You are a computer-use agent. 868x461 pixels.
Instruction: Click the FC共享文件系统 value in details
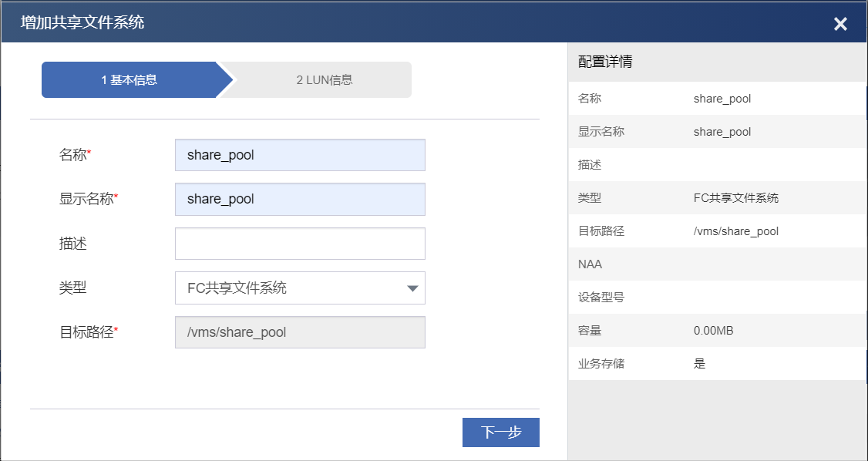(736, 198)
